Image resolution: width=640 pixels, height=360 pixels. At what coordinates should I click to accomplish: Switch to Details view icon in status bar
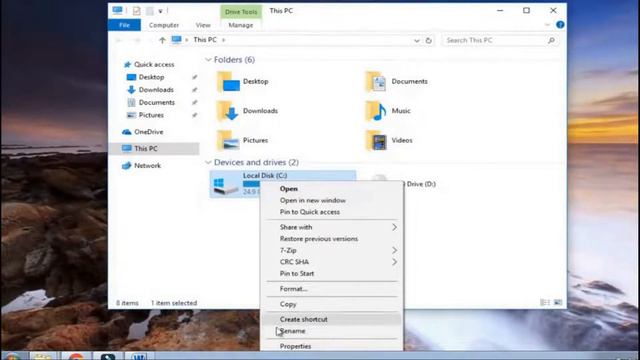(x=544, y=302)
